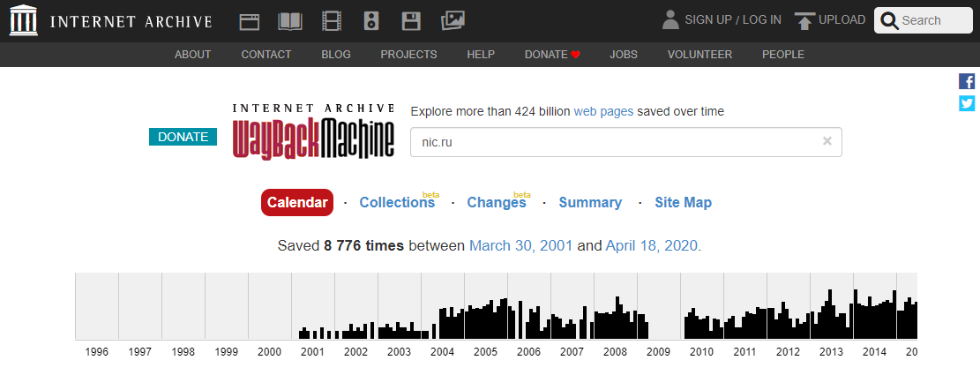
Task: Select year 2004 on the timeline
Action: pos(443,352)
